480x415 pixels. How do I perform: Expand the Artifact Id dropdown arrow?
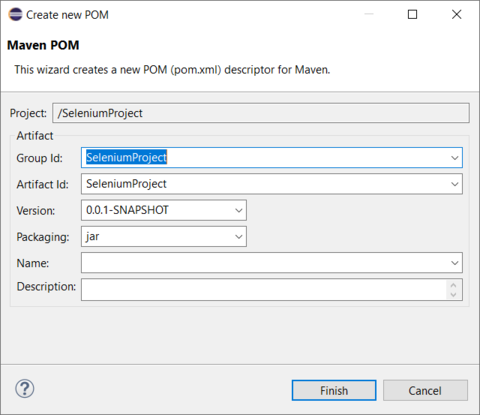tap(455, 184)
